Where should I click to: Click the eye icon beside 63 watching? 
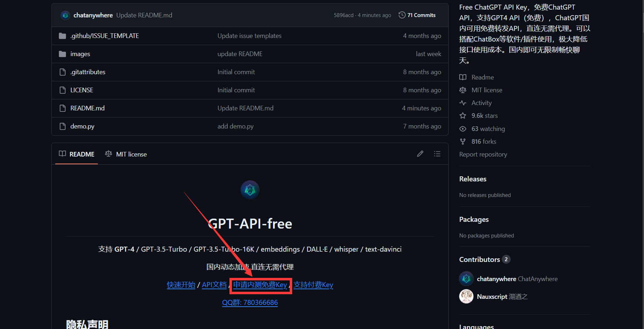(x=463, y=129)
